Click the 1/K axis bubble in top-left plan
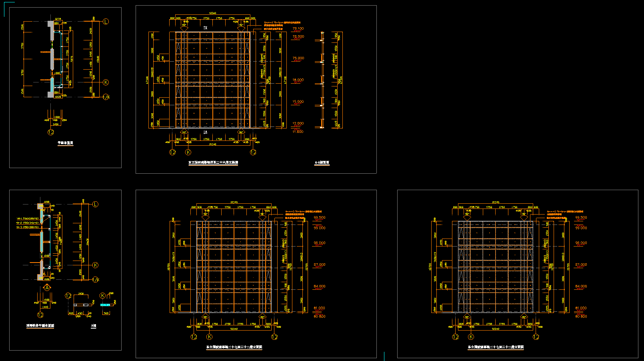This screenshot has width=644, height=361. tap(106, 97)
